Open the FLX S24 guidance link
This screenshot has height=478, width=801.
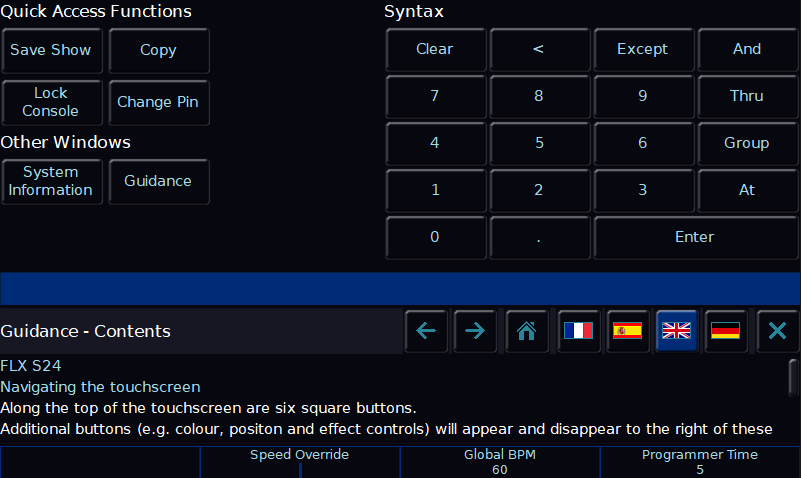(31, 366)
